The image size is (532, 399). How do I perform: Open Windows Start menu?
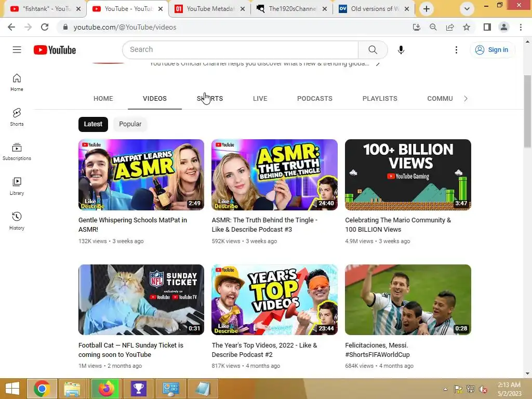12,389
